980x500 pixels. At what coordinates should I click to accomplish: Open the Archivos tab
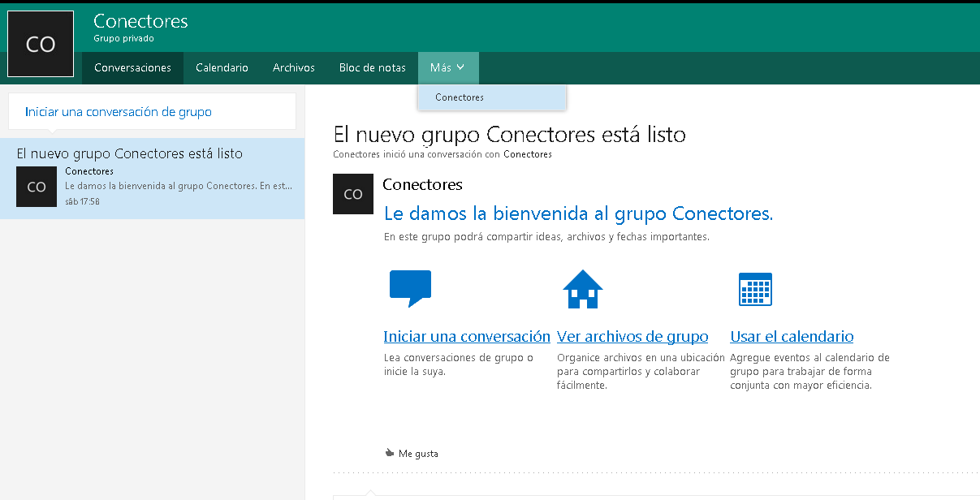coord(293,67)
